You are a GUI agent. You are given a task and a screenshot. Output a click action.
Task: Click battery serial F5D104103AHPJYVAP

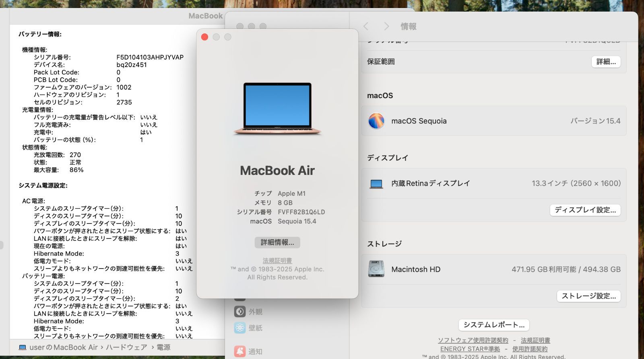(x=150, y=57)
